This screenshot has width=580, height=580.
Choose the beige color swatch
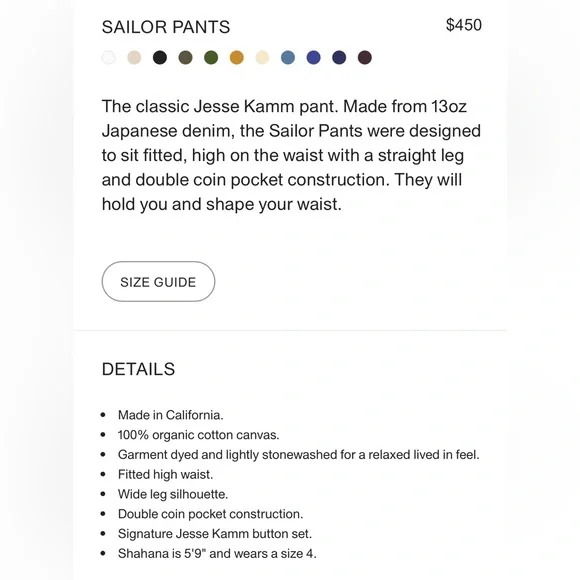pos(134,58)
